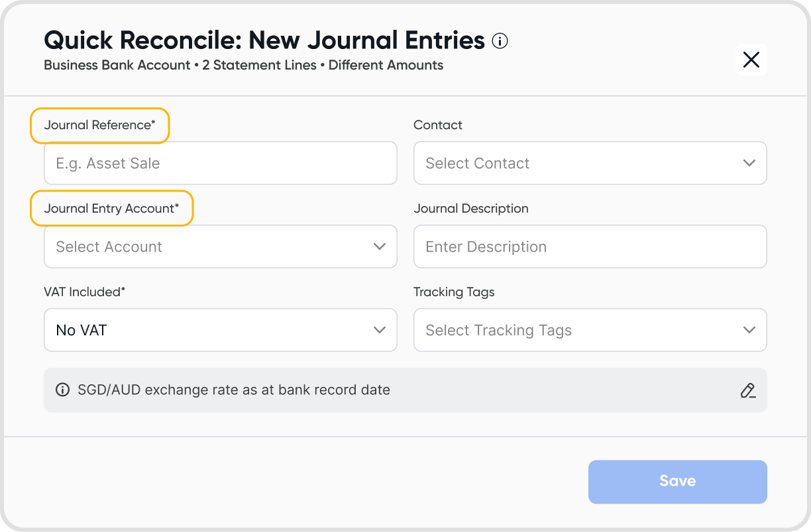Image resolution: width=811 pixels, height=532 pixels.
Task: Click the Select Contact combo box
Action: coord(576,163)
